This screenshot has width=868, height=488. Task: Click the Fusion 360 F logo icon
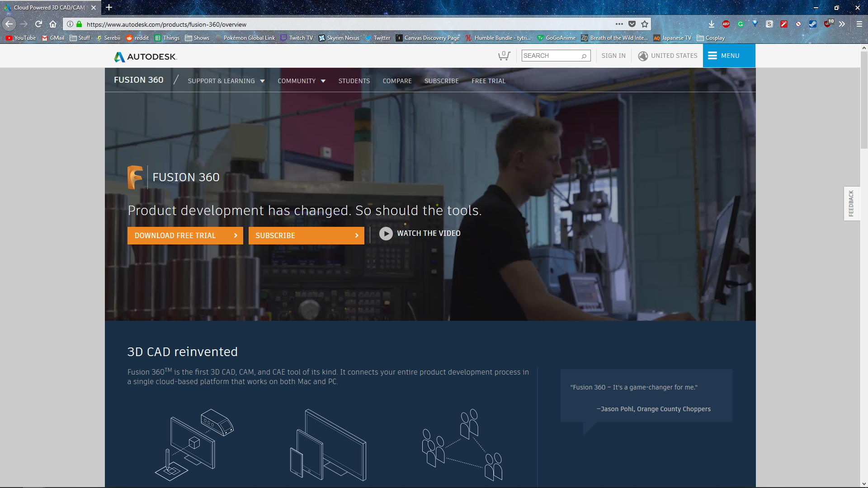pyautogui.click(x=134, y=177)
